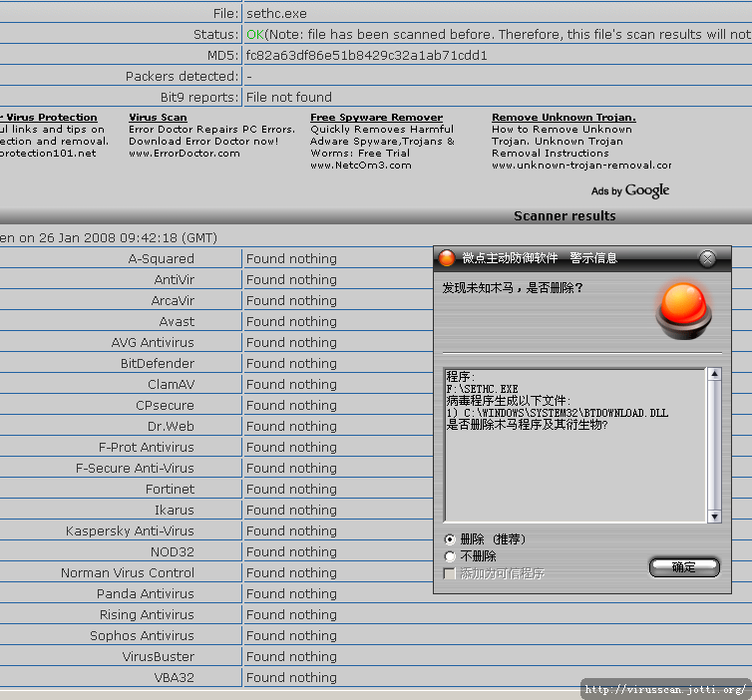Open the Virus Protection ad link

(x=50, y=117)
